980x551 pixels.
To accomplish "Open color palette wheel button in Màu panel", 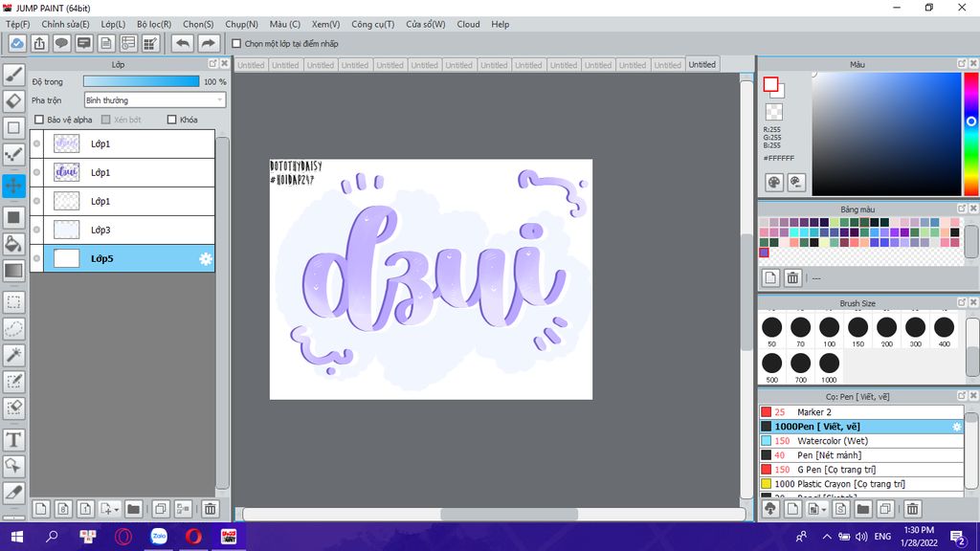I will (x=773, y=183).
